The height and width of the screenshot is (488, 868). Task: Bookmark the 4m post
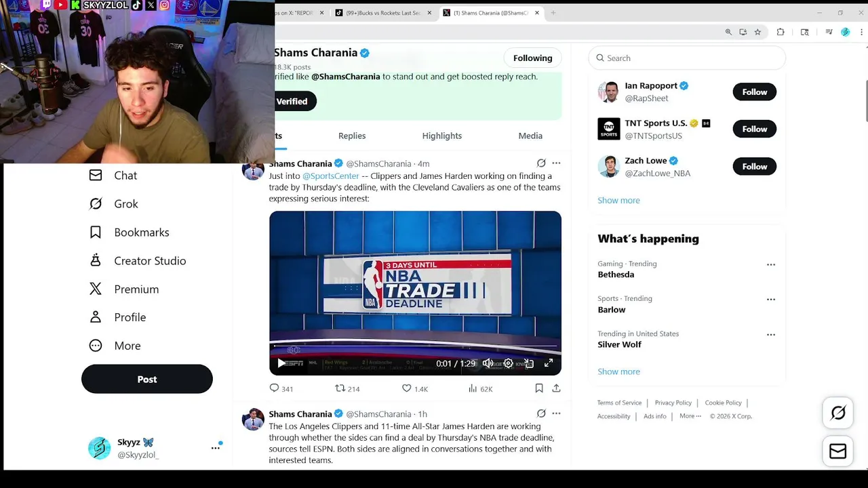click(x=539, y=388)
